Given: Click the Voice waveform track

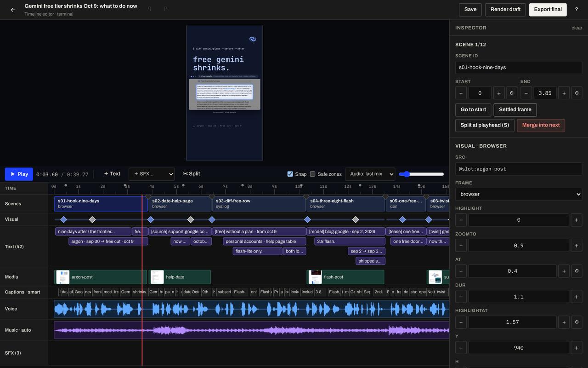Looking at the screenshot, I should pos(251,309).
